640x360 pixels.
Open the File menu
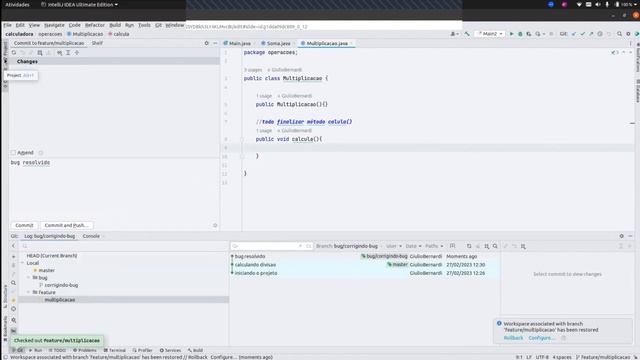(8, 25)
